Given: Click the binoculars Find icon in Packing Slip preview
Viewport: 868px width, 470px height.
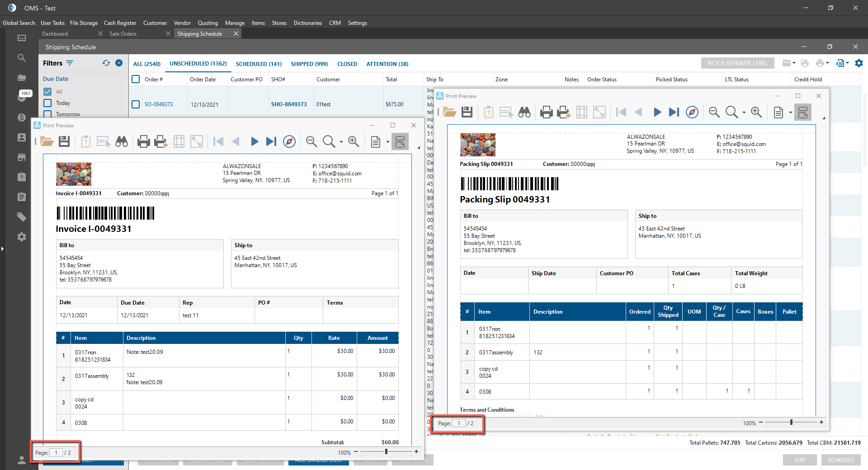Looking at the screenshot, I should tap(524, 112).
